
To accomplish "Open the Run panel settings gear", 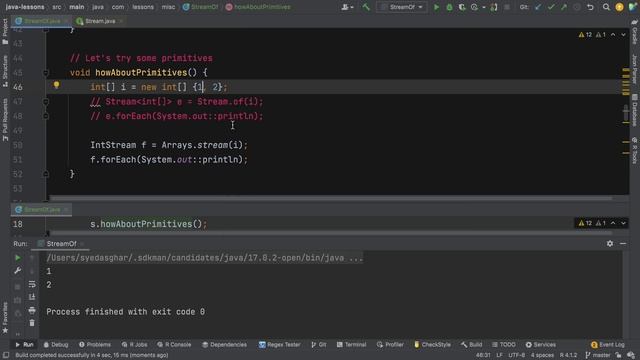I will coord(610,243).
